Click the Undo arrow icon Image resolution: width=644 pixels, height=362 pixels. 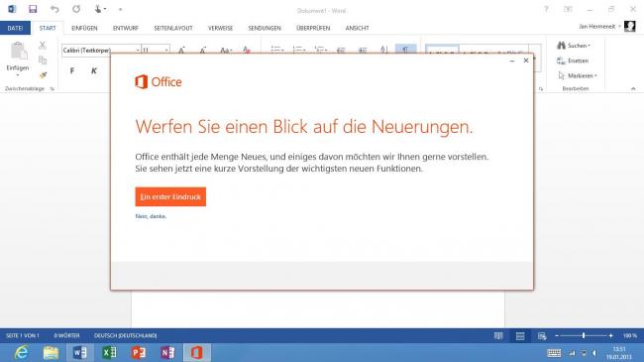[x=54, y=9]
